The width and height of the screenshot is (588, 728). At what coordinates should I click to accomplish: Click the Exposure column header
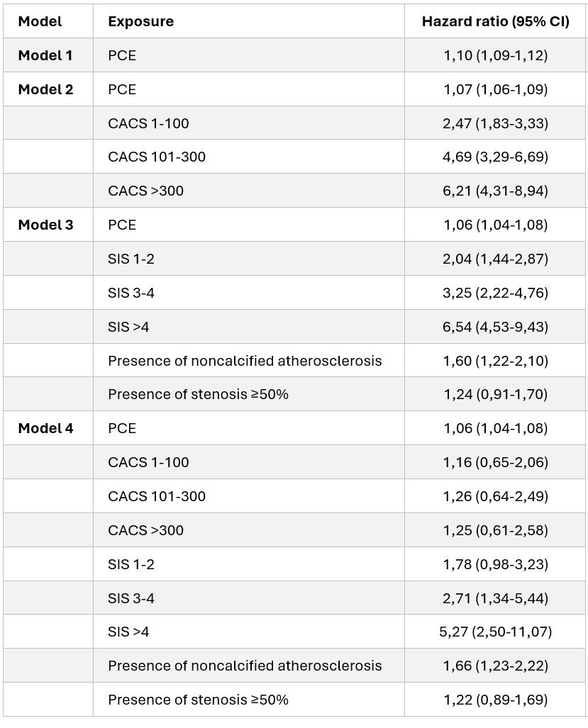(140, 21)
